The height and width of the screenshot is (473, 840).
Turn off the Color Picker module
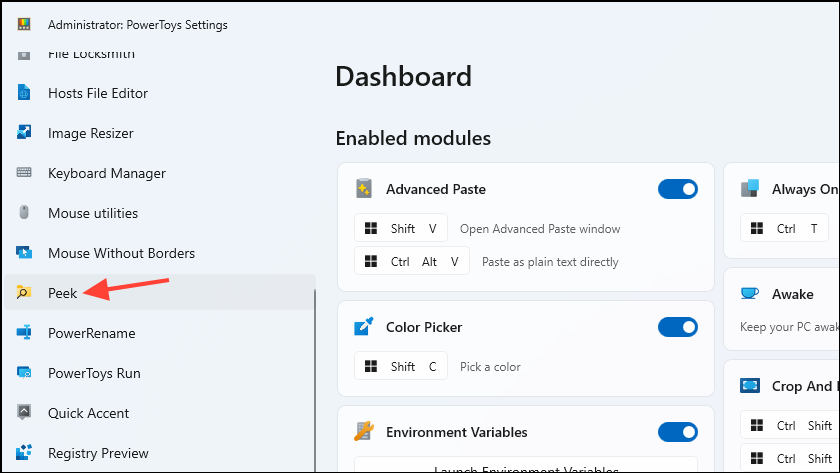tap(677, 327)
